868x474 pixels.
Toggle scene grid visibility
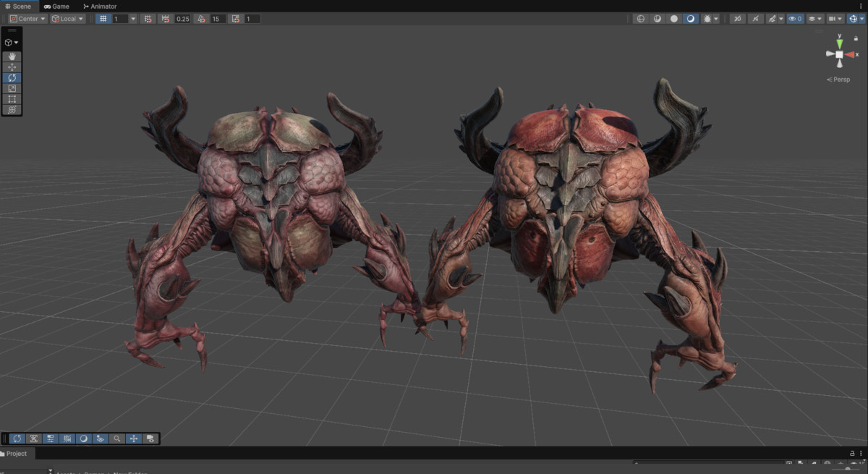pos(103,19)
